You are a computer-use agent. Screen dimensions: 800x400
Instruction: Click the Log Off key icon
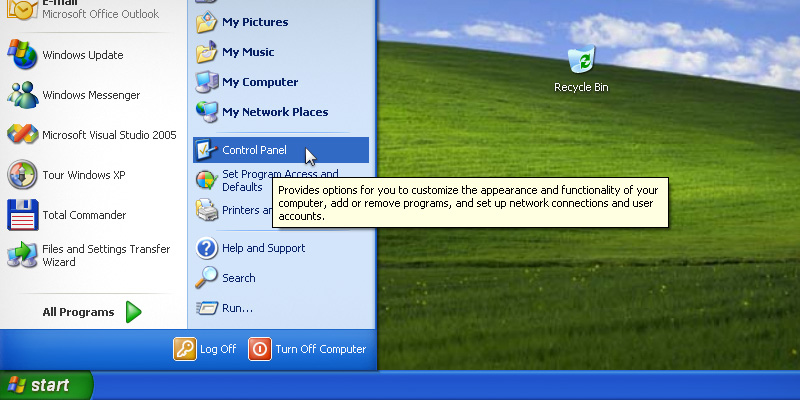point(185,349)
